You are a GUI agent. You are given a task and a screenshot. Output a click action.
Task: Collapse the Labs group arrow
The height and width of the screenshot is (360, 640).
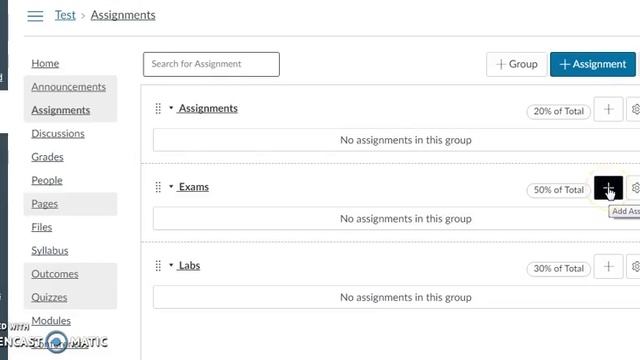171,265
